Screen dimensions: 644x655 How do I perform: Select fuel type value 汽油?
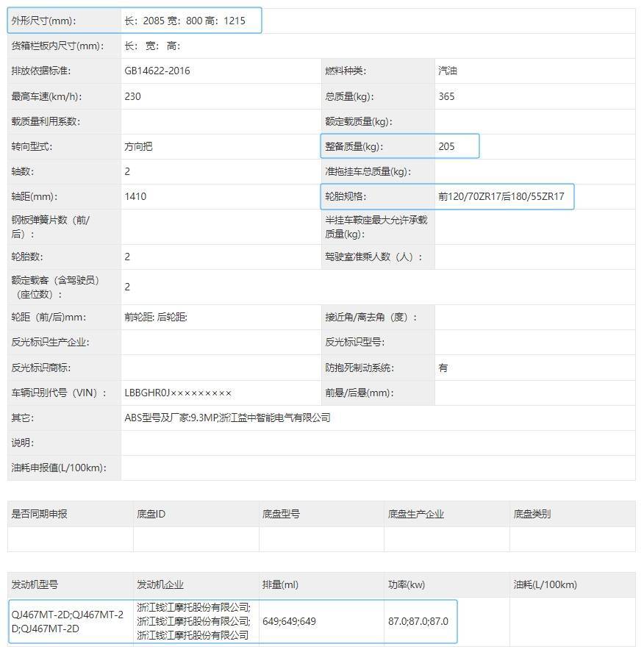[x=448, y=71]
